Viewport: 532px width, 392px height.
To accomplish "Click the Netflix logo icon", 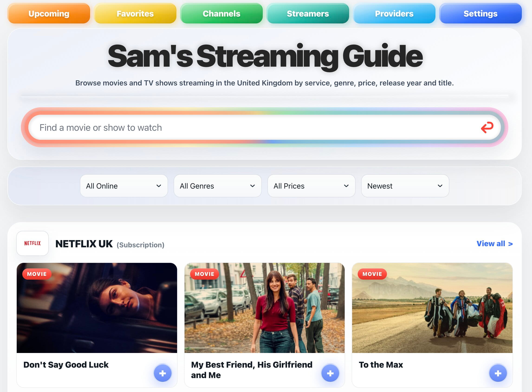I will [x=32, y=243].
